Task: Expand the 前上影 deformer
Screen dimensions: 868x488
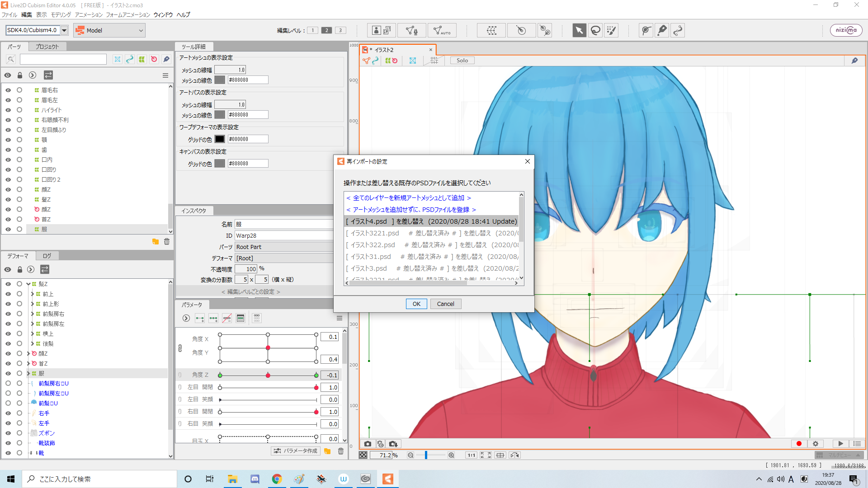Action: pos(32,304)
